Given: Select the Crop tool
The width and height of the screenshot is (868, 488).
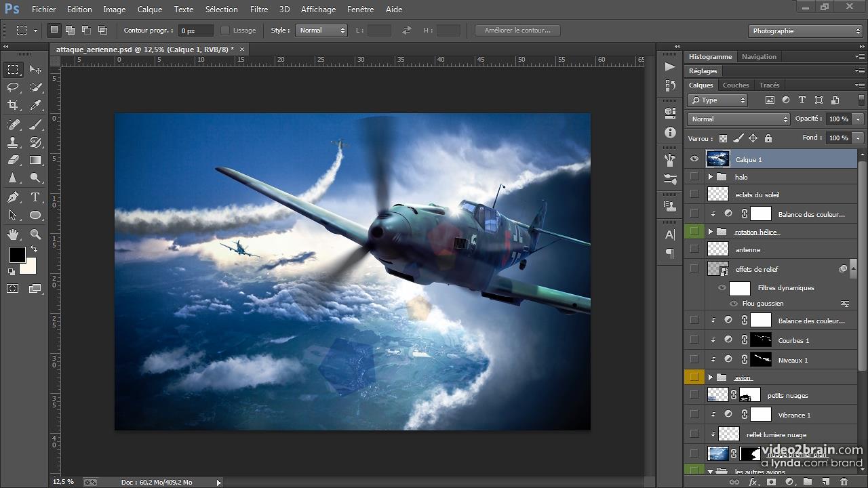Looking at the screenshot, I should pos(13,105).
